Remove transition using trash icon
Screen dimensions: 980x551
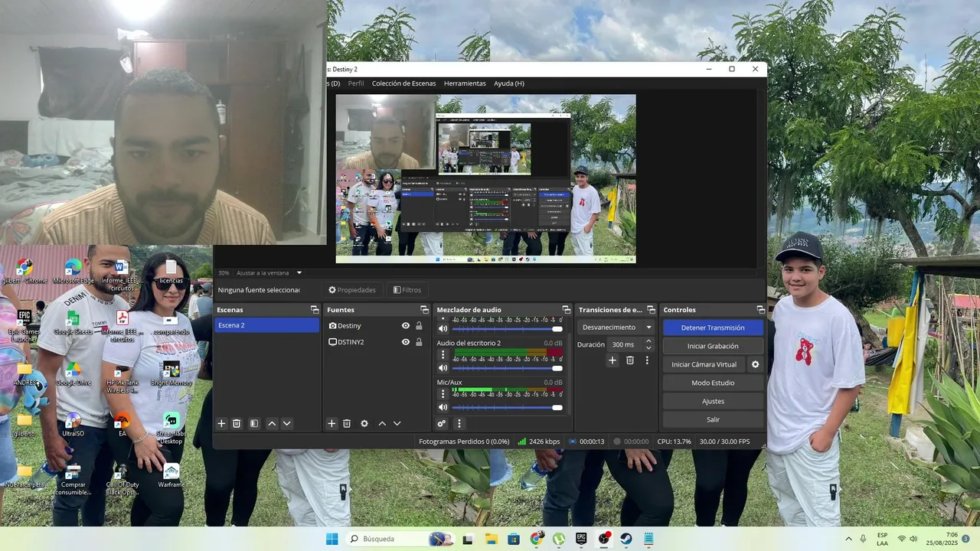coord(630,360)
